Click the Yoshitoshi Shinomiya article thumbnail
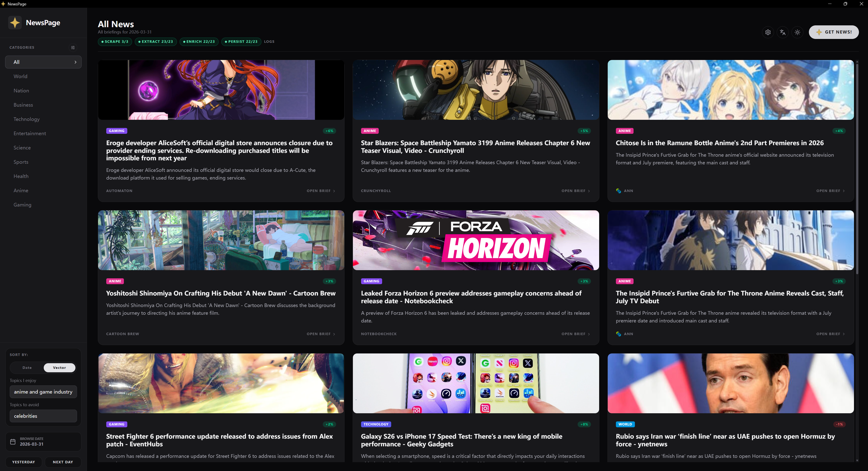868x471 pixels. point(221,240)
